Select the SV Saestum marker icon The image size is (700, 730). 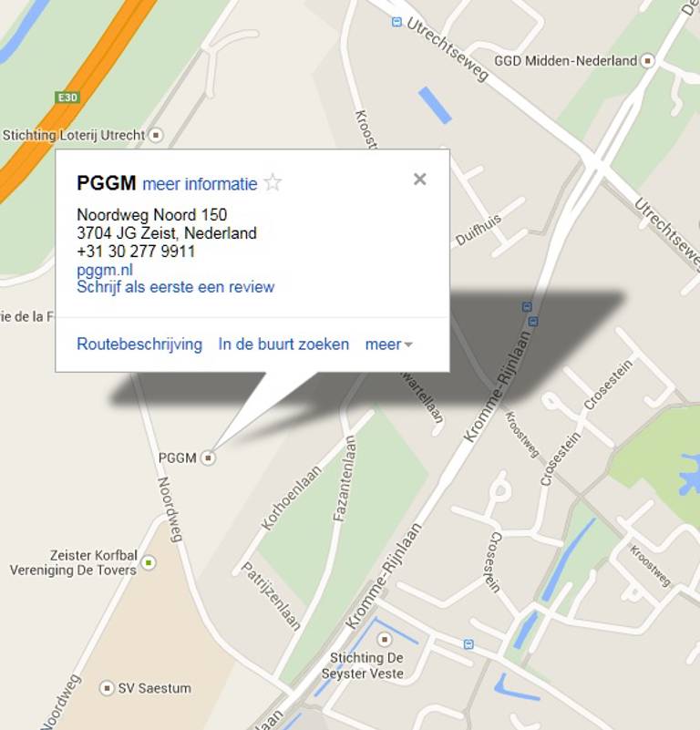[x=107, y=688]
